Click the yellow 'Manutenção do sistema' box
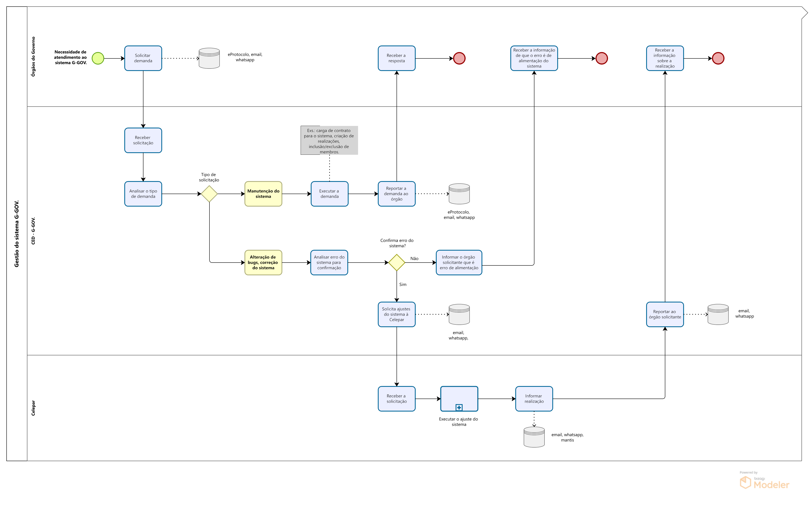This screenshot has height=521, width=812. click(263, 194)
